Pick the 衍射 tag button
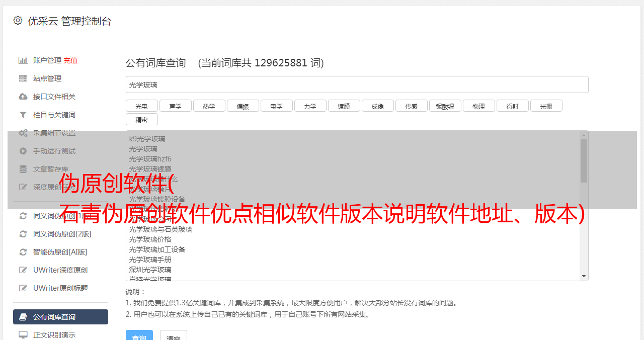The height and width of the screenshot is (340, 644). point(512,106)
